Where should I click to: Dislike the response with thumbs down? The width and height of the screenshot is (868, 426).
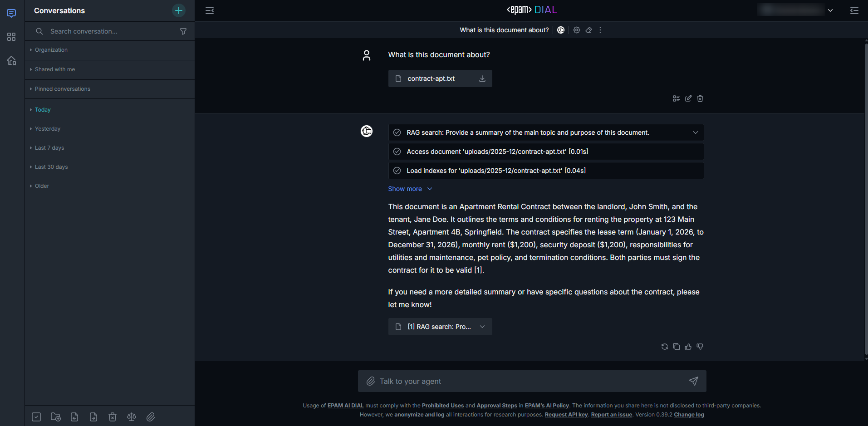(x=700, y=347)
